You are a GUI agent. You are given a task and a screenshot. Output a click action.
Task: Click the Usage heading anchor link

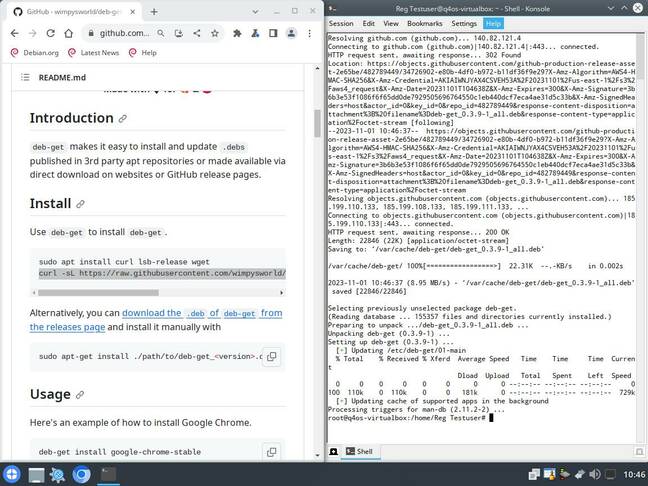tap(80, 395)
